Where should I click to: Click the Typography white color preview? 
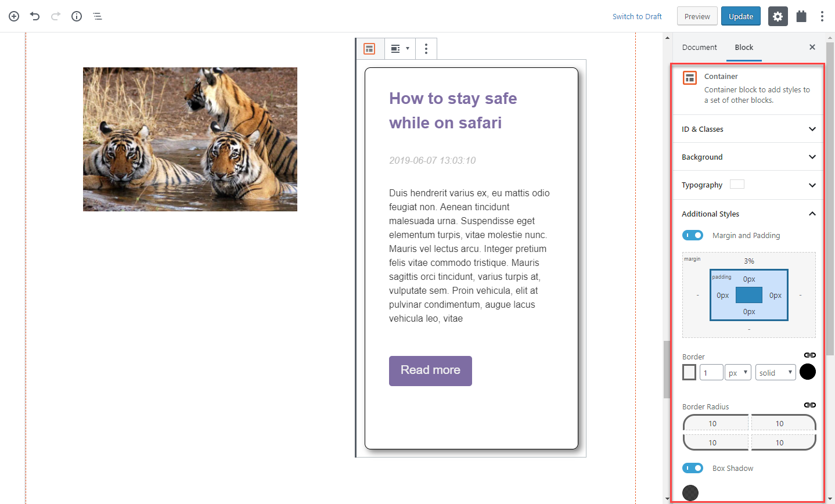[737, 184]
